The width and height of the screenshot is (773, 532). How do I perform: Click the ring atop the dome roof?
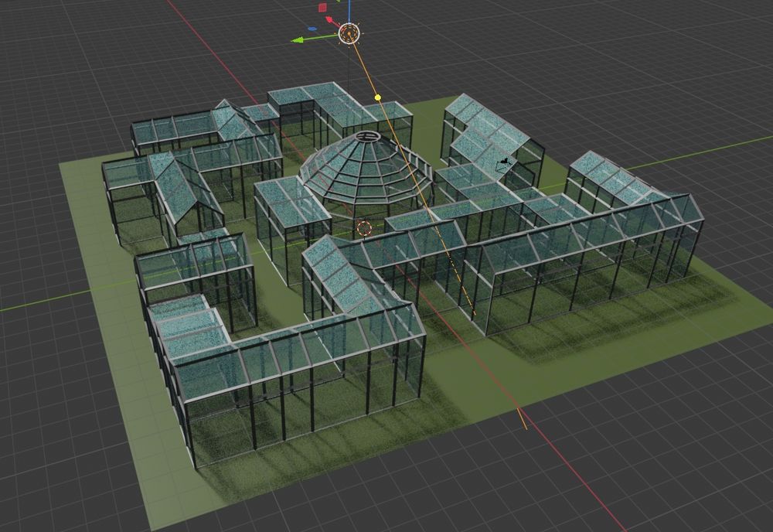point(369,135)
